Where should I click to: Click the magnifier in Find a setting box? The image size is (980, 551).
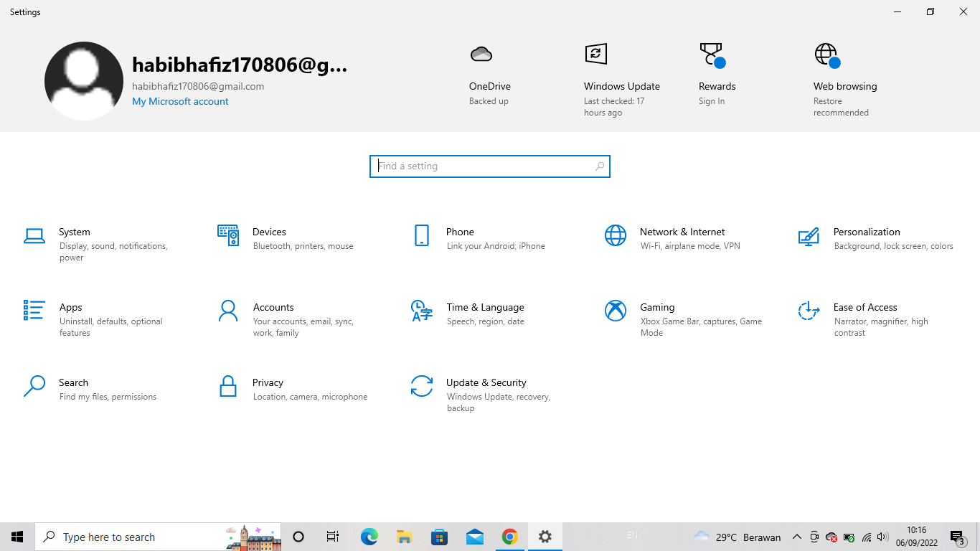click(x=600, y=166)
